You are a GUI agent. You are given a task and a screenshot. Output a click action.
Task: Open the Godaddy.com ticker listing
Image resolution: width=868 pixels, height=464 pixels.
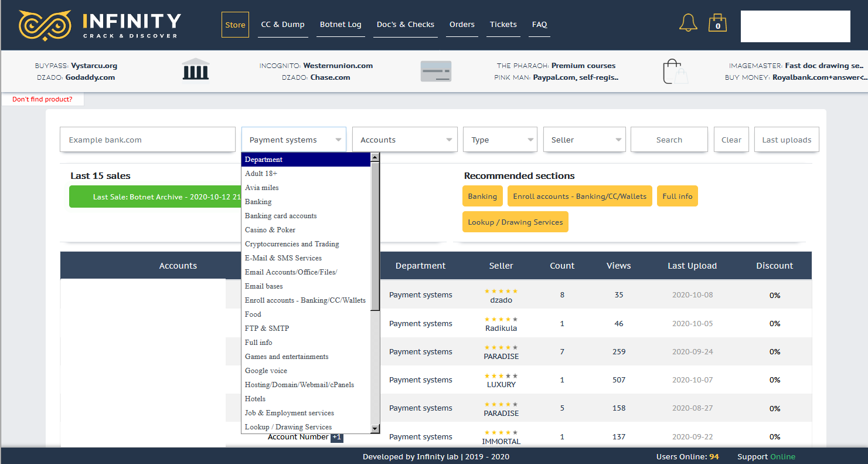click(x=90, y=77)
